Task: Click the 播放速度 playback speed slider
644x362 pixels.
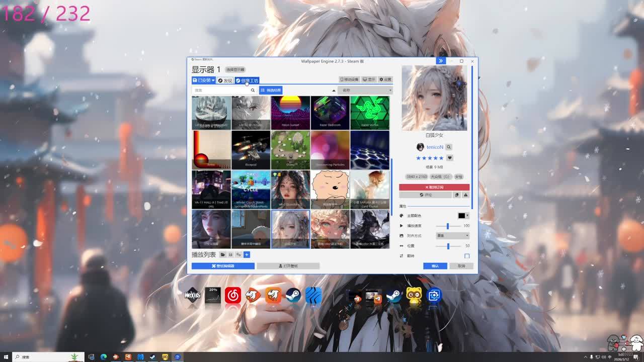Action: click(448, 226)
